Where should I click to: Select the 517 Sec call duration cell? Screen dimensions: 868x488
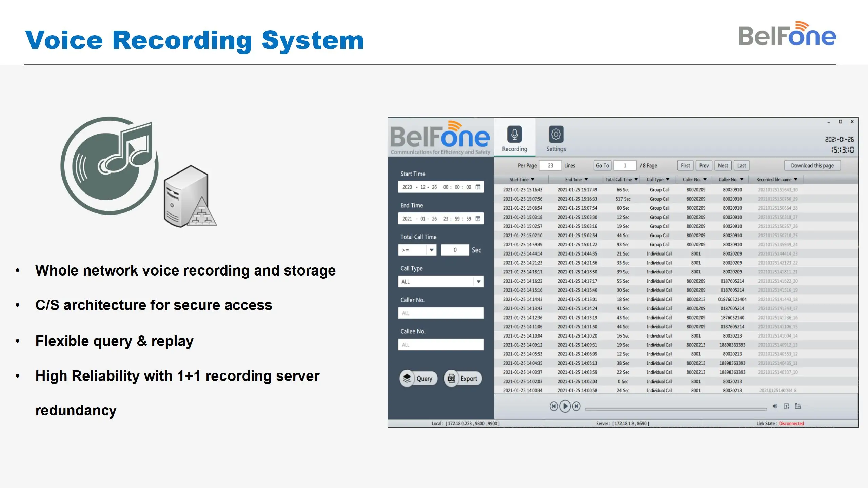pos(623,199)
